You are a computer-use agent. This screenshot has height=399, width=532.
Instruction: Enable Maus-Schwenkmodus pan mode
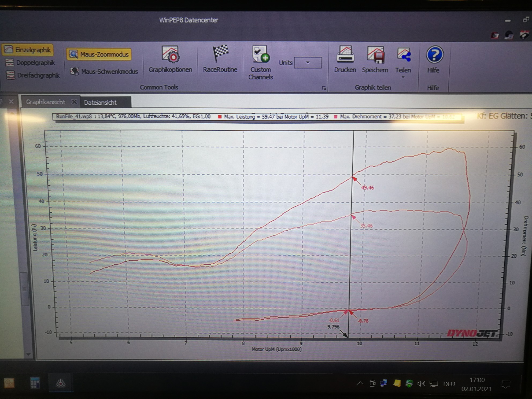[104, 72]
